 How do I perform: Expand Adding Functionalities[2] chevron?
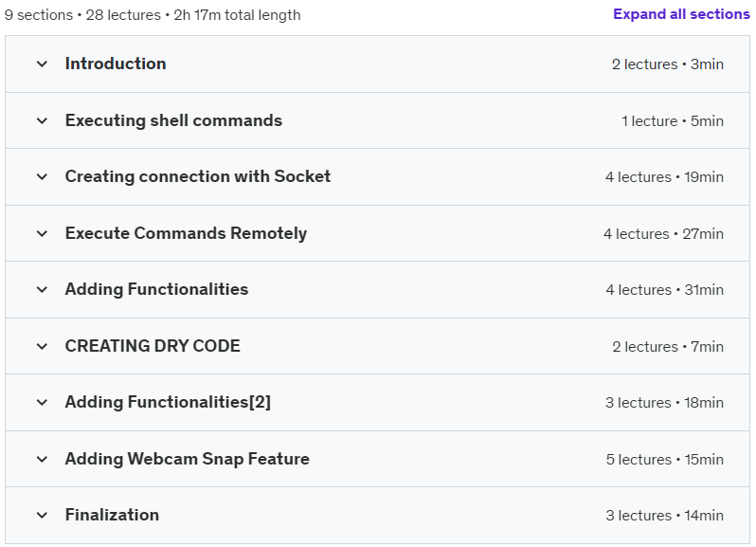coord(42,402)
